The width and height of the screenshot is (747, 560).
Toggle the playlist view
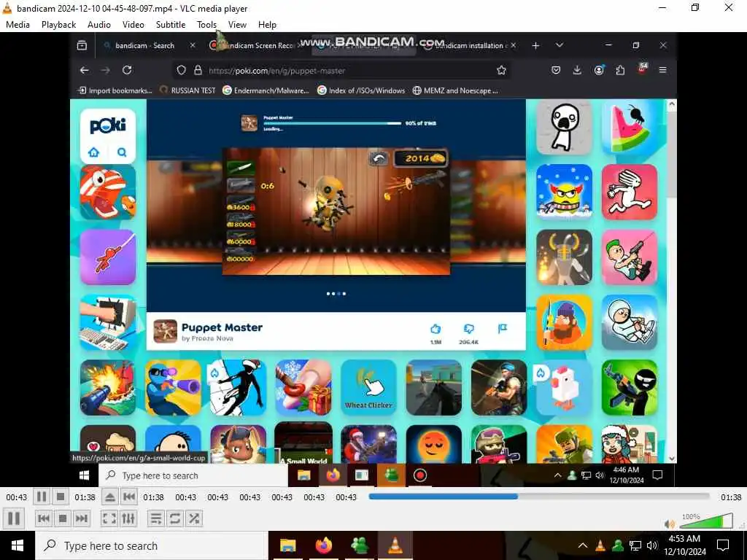click(x=156, y=518)
